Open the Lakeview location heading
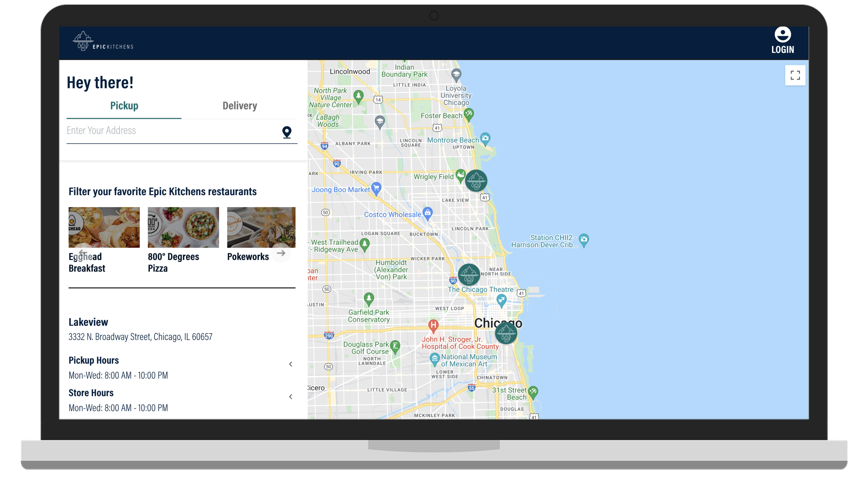Viewport: 868px width, 488px height. point(88,322)
